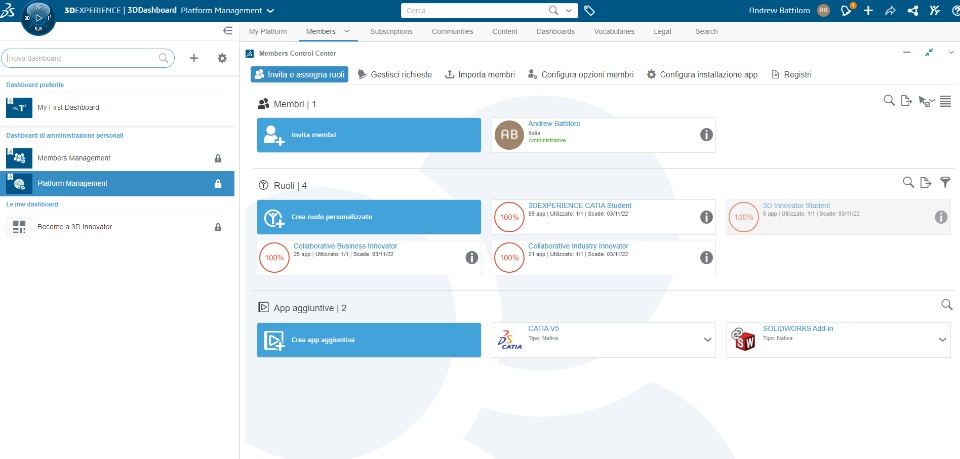Click the 6W tags icon beside search

pos(589,10)
